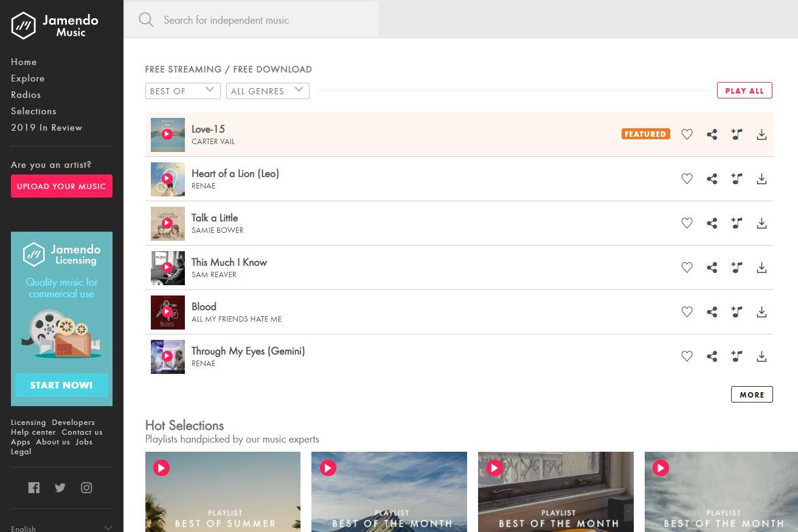Like the track This Much I Know
The width and height of the screenshot is (798, 532).
click(687, 268)
